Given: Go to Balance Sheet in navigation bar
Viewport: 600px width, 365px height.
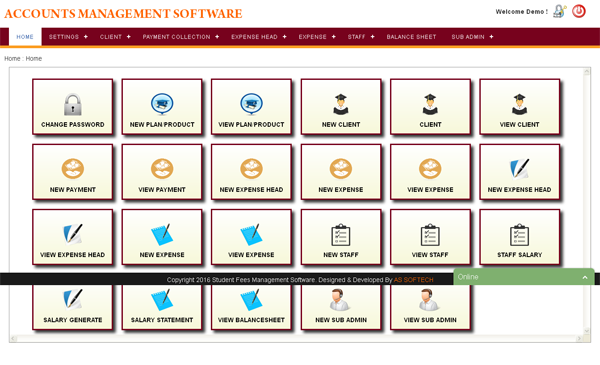Looking at the screenshot, I should tap(411, 37).
